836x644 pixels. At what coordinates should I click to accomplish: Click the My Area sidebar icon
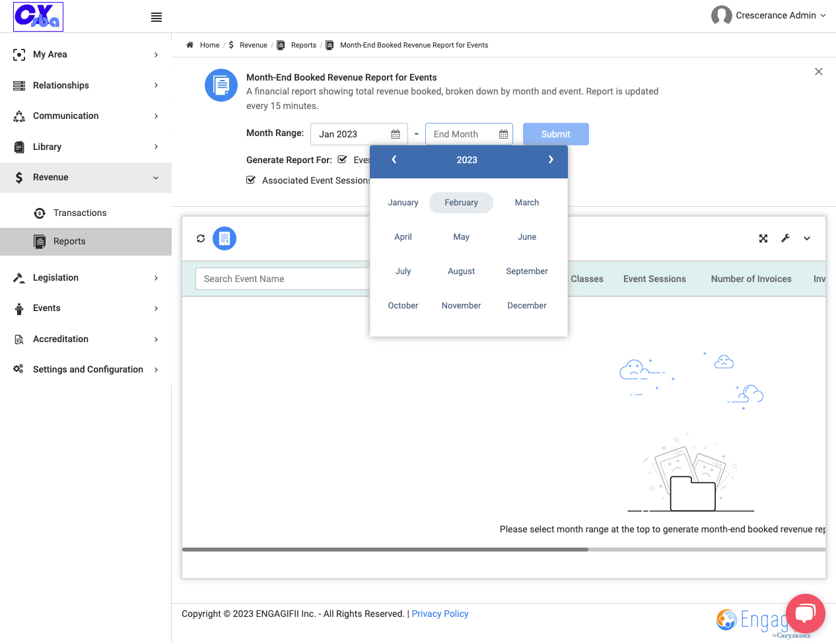click(19, 55)
